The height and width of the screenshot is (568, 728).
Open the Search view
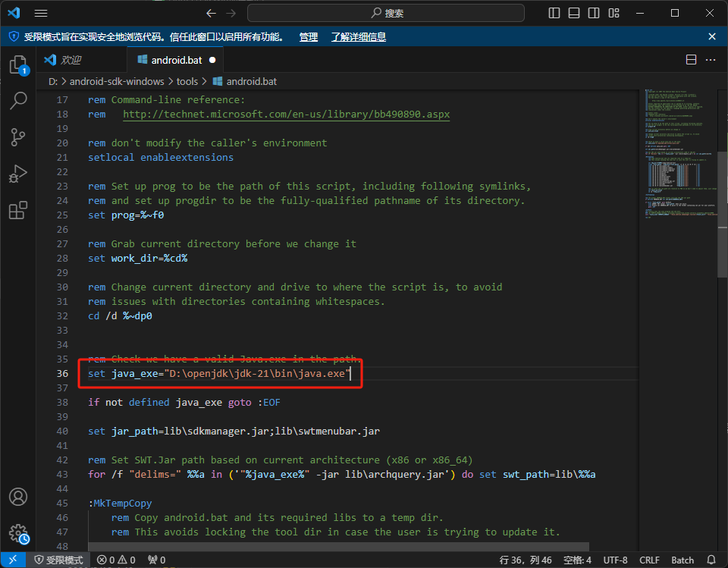(x=18, y=101)
